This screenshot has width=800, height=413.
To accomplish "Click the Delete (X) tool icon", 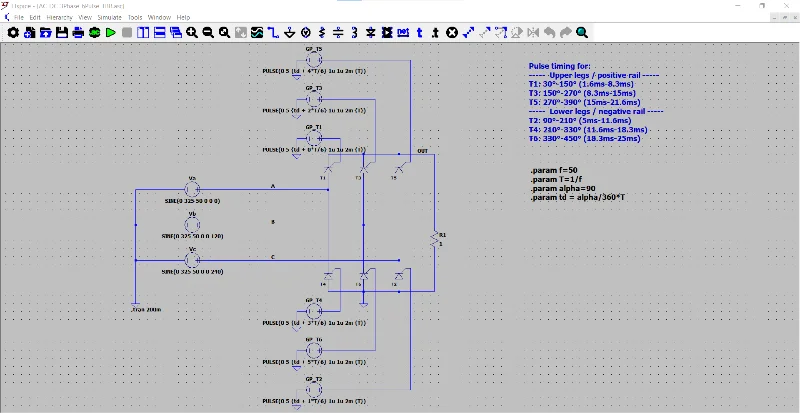I will pyautogui.click(x=451, y=33).
